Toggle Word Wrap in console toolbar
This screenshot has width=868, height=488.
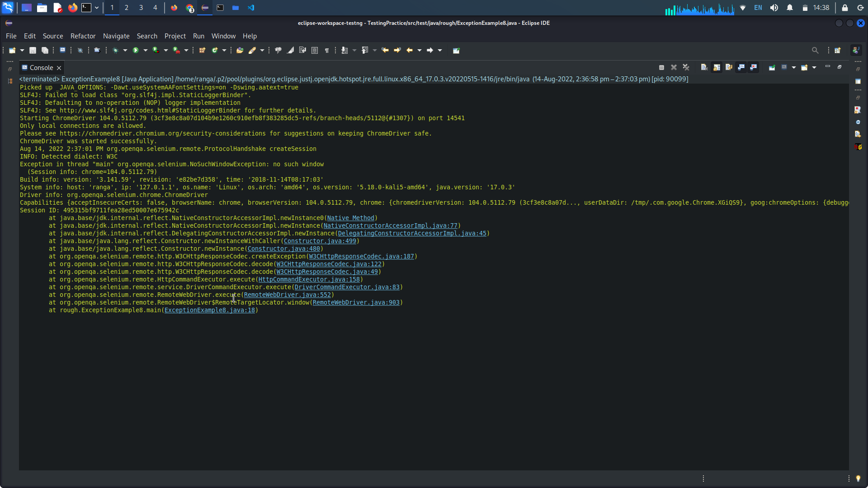coord(729,67)
